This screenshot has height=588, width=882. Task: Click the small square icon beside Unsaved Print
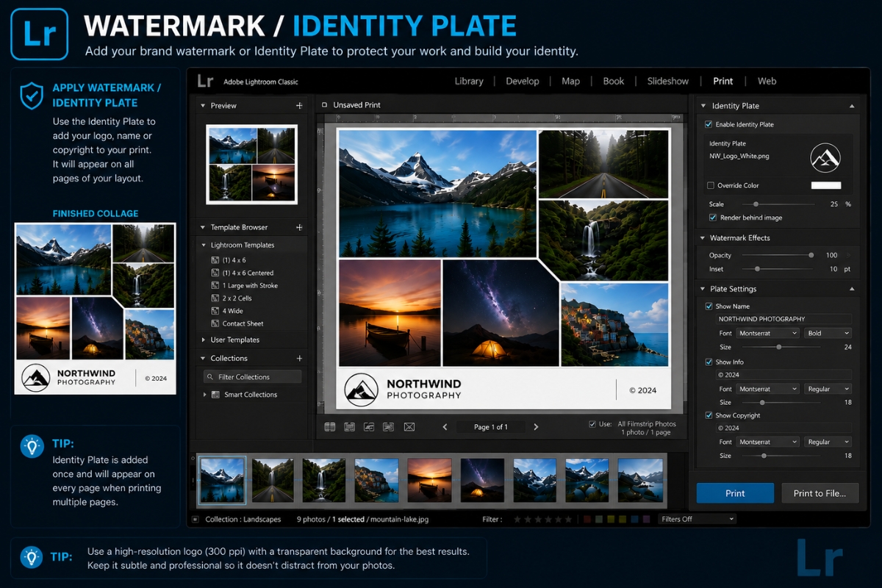(x=325, y=105)
